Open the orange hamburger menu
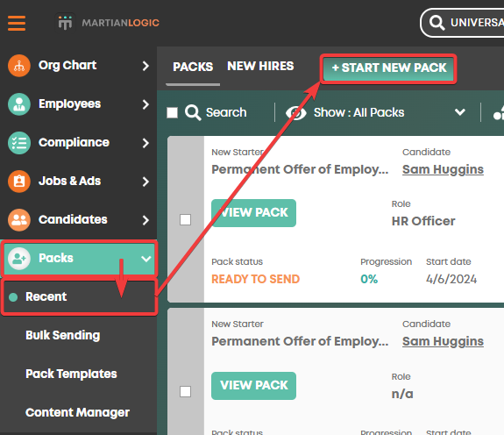This screenshot has height=435, width=504. point(17,23)
